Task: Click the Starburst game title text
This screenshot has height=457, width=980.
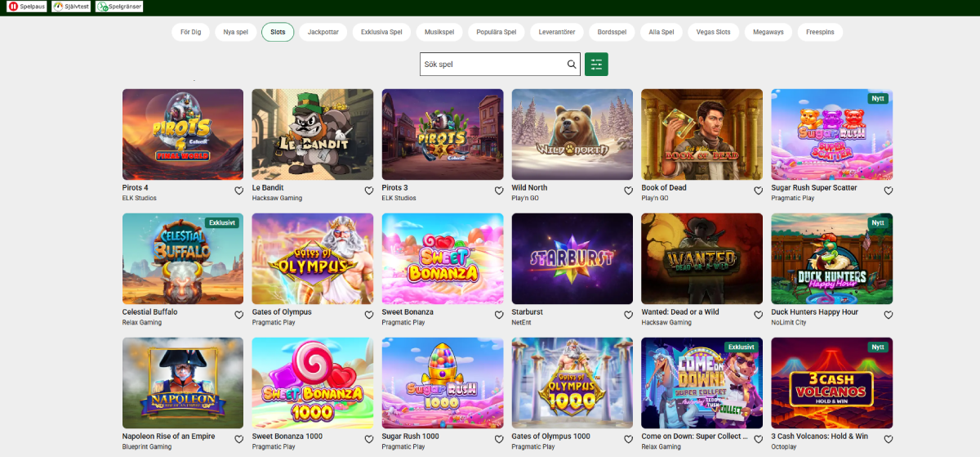Action: 528,312
